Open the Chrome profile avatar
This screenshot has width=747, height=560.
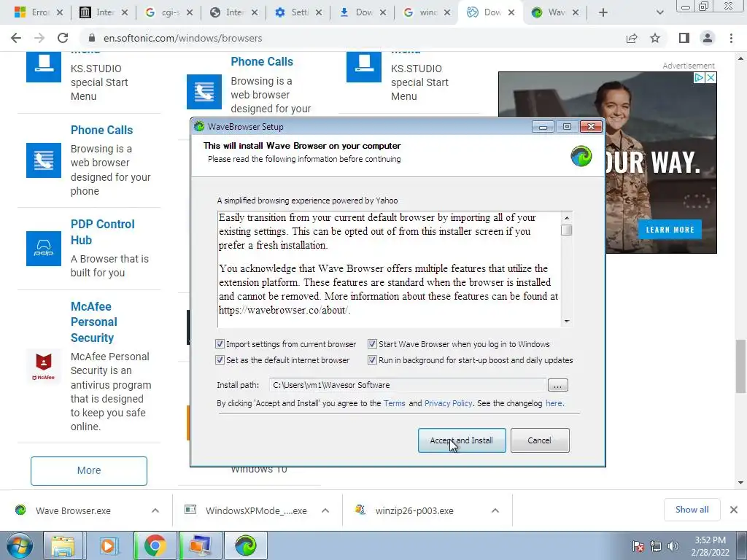[x=708, y=38]
